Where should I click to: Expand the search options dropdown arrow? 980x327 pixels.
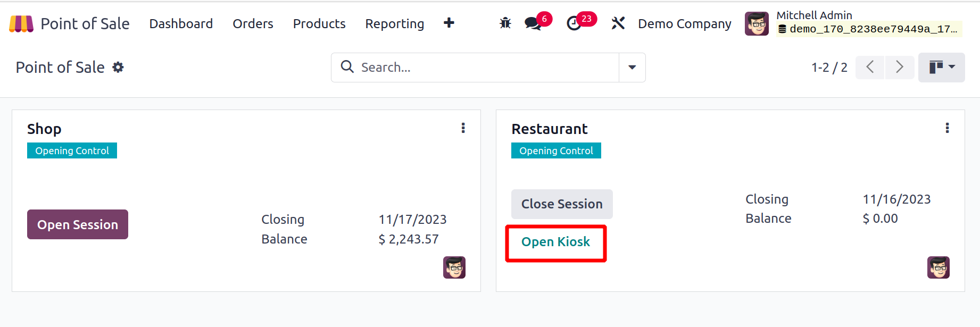[x=632, y=68]
